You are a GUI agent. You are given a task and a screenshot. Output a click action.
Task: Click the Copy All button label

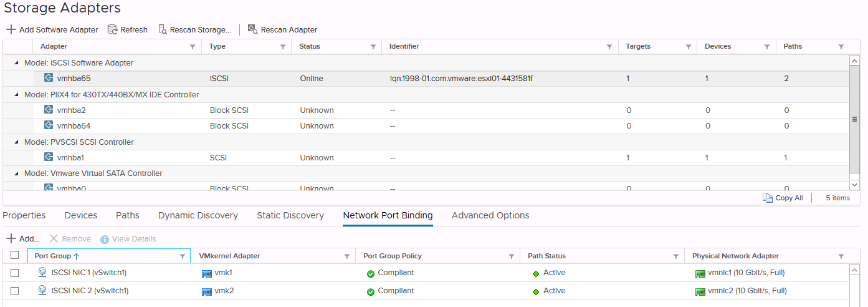coord(789,198)
